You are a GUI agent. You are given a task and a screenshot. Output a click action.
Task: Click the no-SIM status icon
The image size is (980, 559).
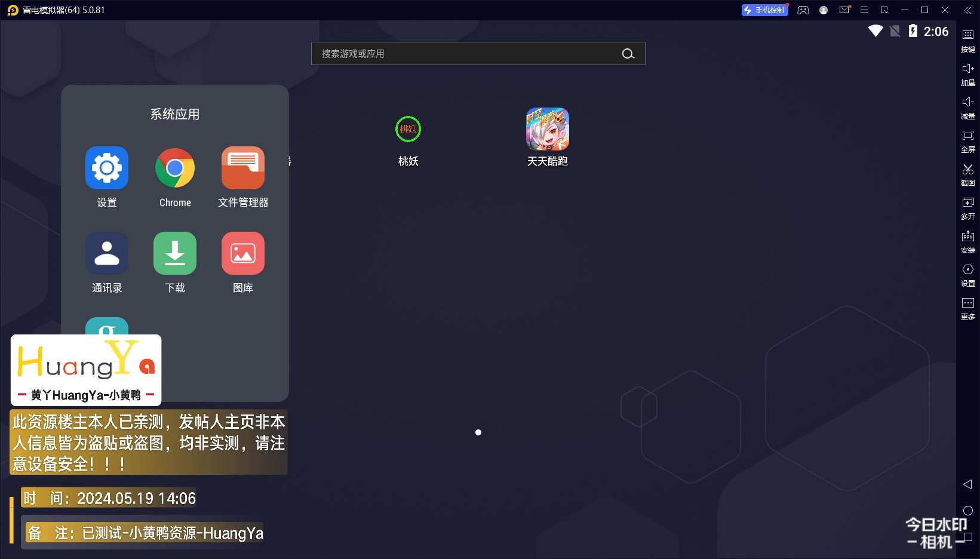895,31
